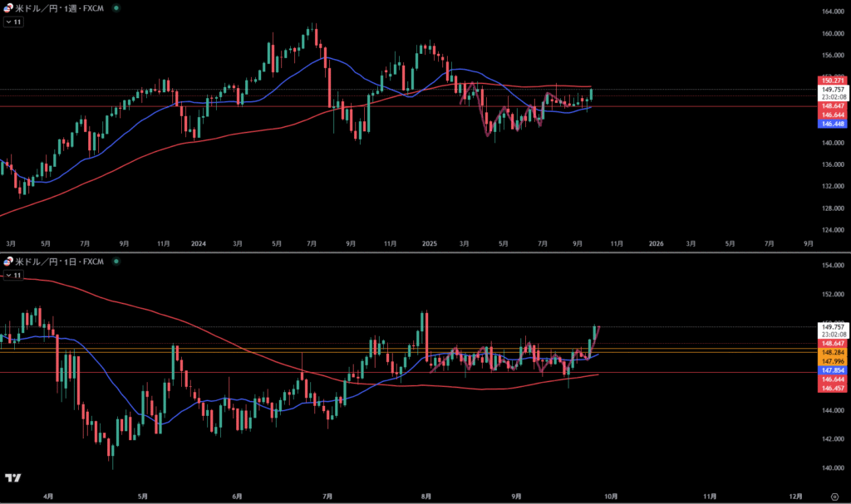
Task: Click the 8月 label on daily time axis
Action: pos(427,496)
